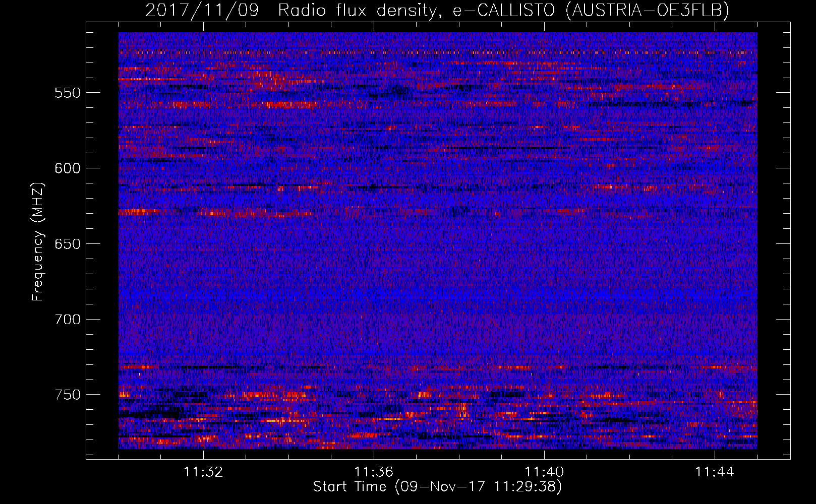Select the 550 frequency tick label

click(67, 93)
